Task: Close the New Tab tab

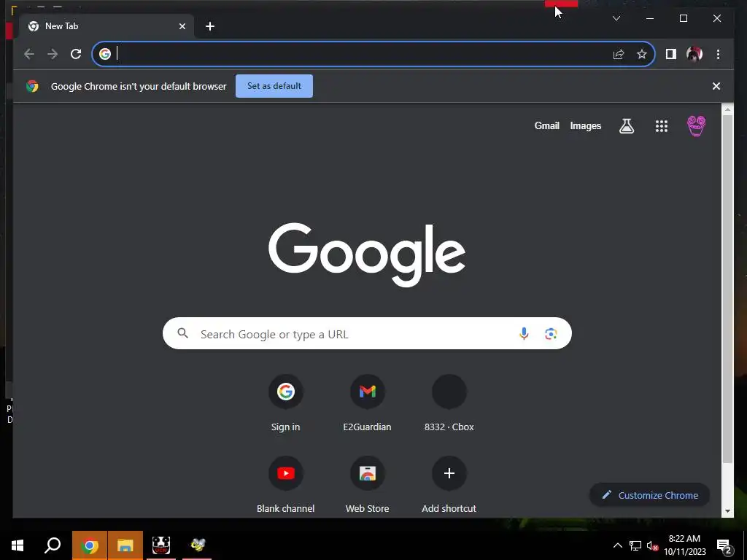Action: (182, 26)
